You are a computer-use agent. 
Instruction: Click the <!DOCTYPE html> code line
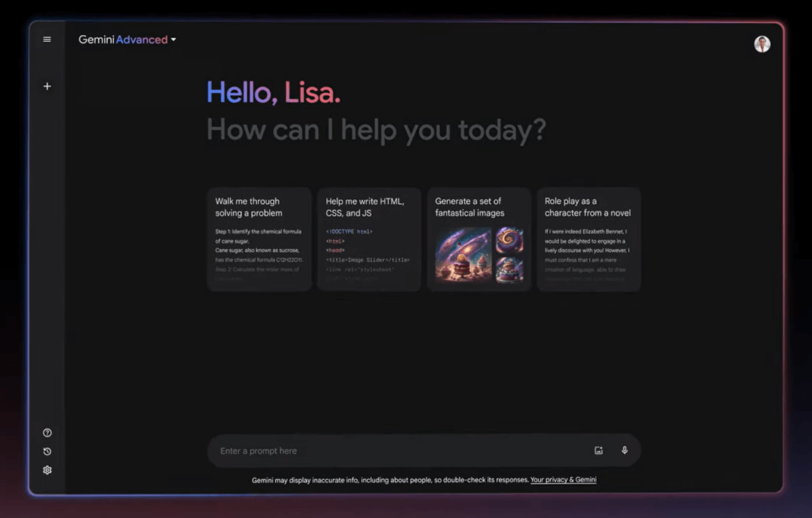[349, 232]
